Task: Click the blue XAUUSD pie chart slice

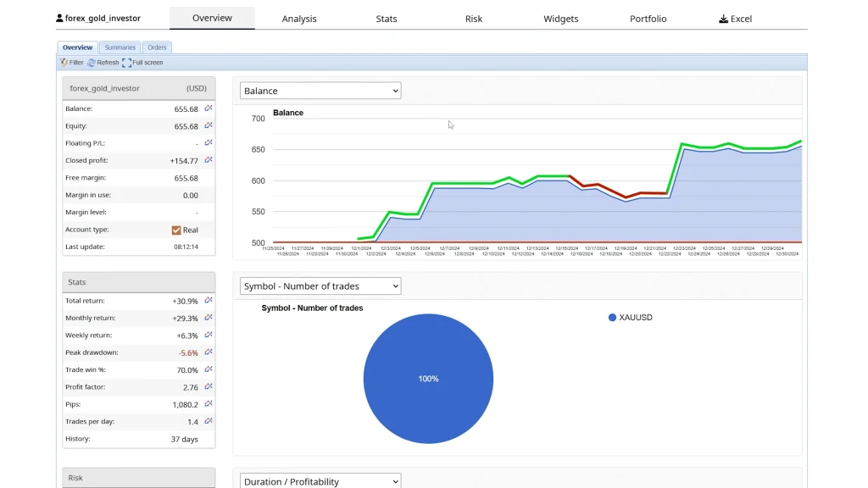Action: point(428,379)
